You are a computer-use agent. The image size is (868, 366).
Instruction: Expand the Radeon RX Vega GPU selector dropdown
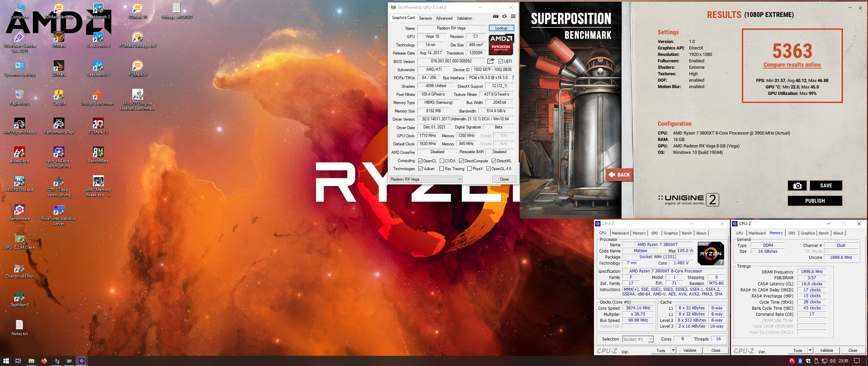pyautogui.click(x=426, y=179)
